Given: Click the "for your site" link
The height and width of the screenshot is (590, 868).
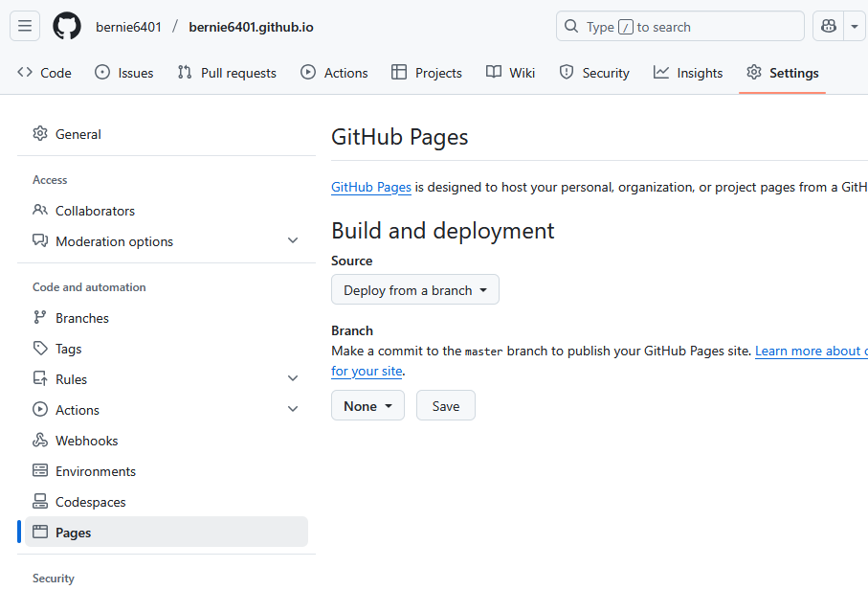Looking at the screenshot, I should (367, 371).
